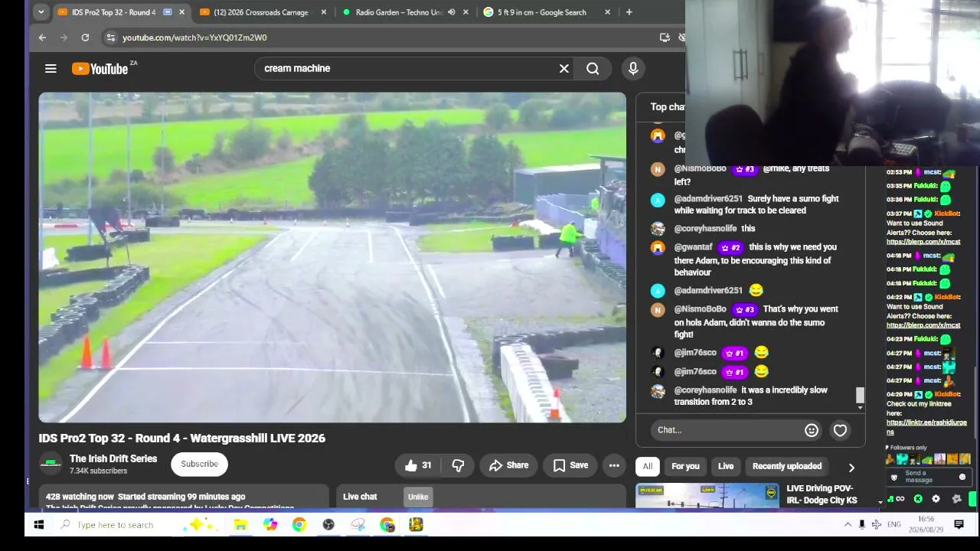
Task: Open the first blerp.com sound alerts link
Action: click(923, 242)
